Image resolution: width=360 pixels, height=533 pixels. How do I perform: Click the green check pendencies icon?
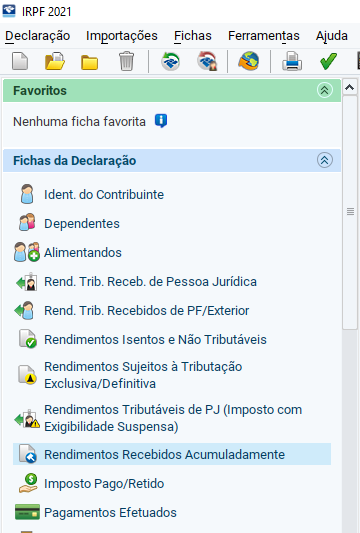pos(328,62)
